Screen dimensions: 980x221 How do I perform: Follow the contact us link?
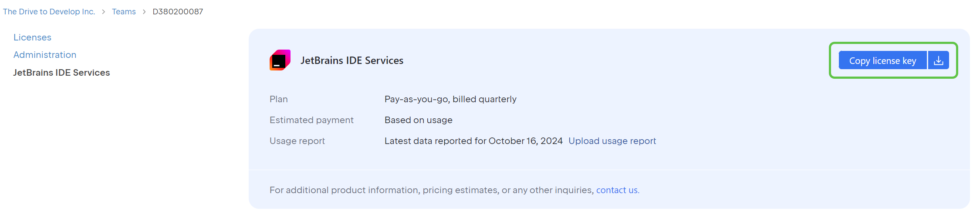(x=617, y=190)
